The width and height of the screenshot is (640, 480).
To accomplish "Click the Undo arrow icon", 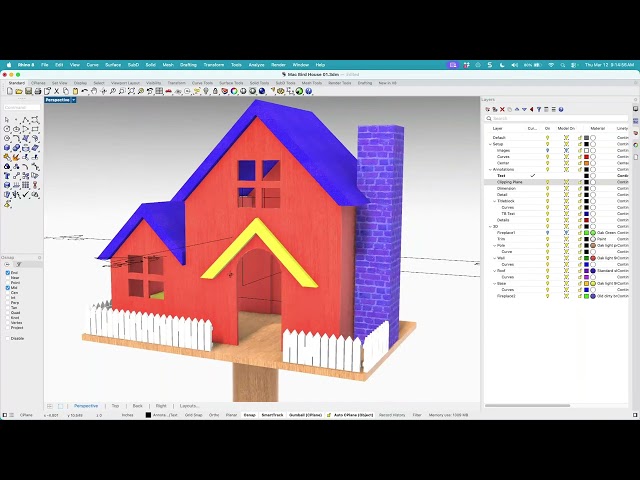I will pyautogui.click(x=84, y=91).
